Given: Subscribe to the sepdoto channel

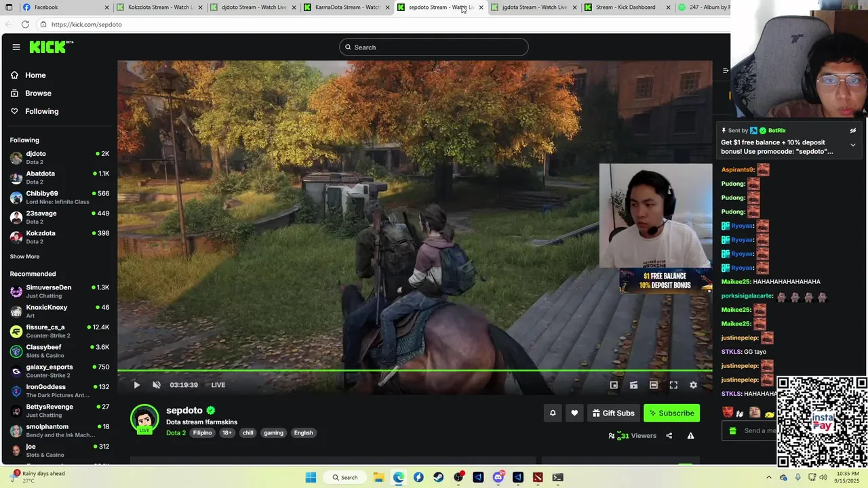Looking at the screenshot, I should coord(671,413).
